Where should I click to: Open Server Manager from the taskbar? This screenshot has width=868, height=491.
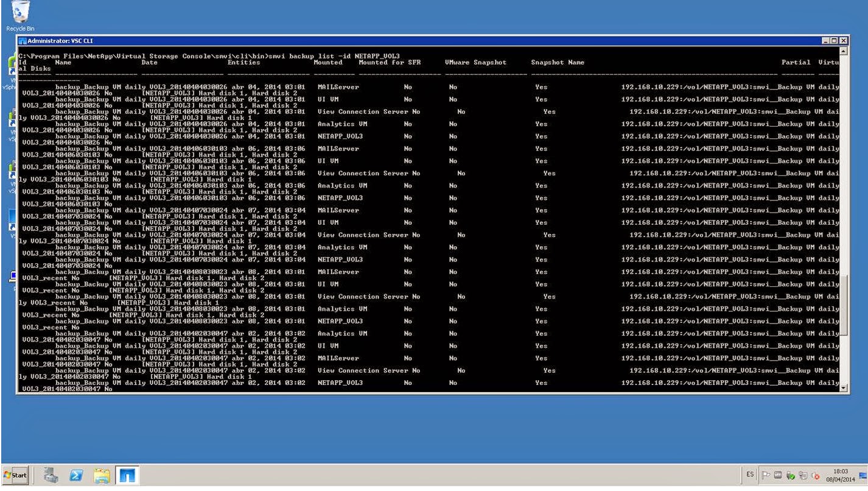(x=49, y=475)
